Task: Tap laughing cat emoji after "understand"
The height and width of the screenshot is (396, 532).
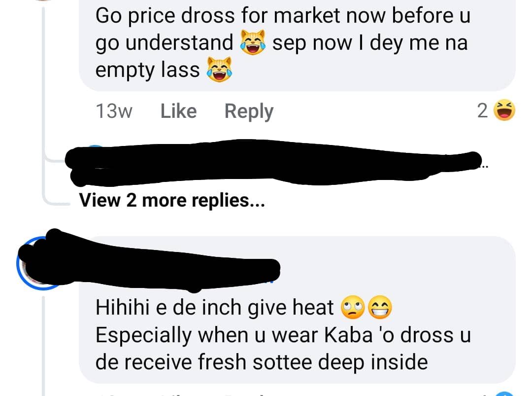Action: tap(253, 42)
